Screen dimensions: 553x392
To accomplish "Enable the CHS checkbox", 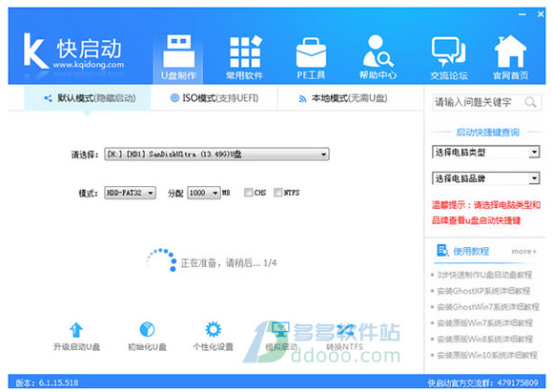I will [248, 193].
